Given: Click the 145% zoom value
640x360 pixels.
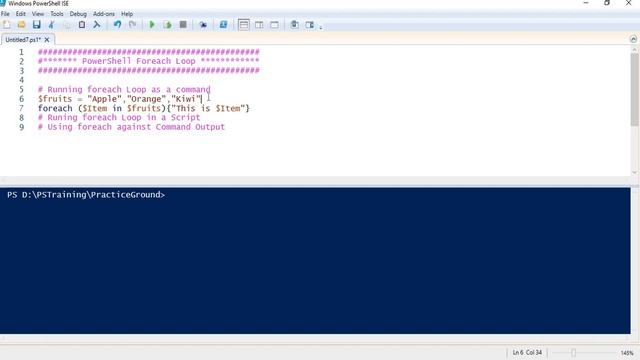Looking at the screenshot, I should (627, 353).
